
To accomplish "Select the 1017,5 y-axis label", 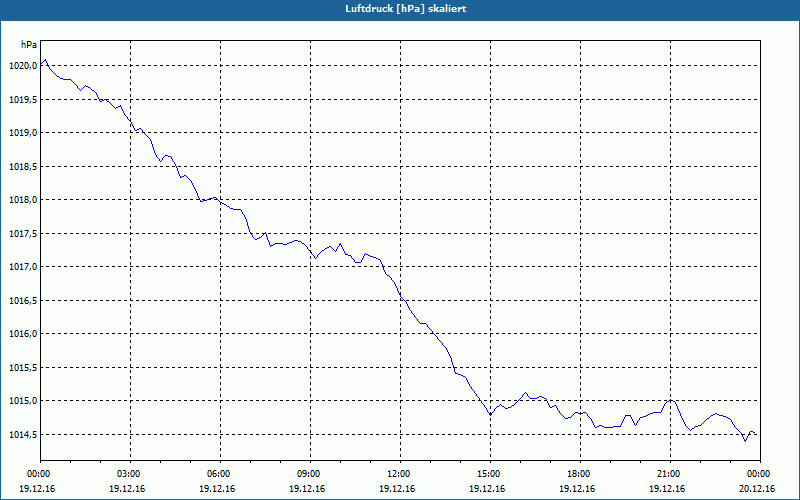I will [23, 233].
